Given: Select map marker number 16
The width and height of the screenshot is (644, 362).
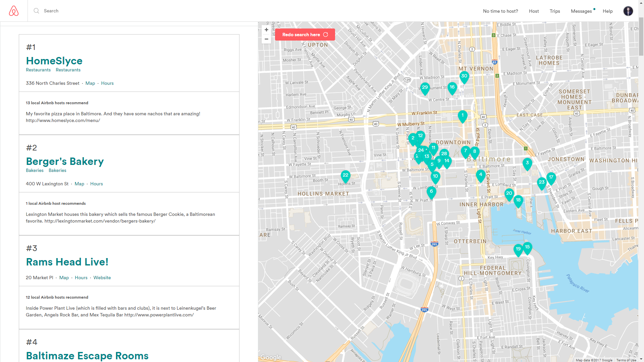Looking at the screenshot, I should (x=452, y=87).
